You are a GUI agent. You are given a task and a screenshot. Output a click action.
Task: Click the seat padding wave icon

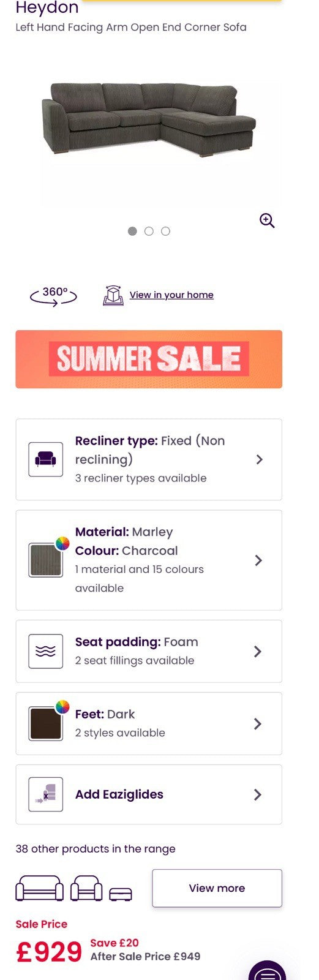(46, 651)
